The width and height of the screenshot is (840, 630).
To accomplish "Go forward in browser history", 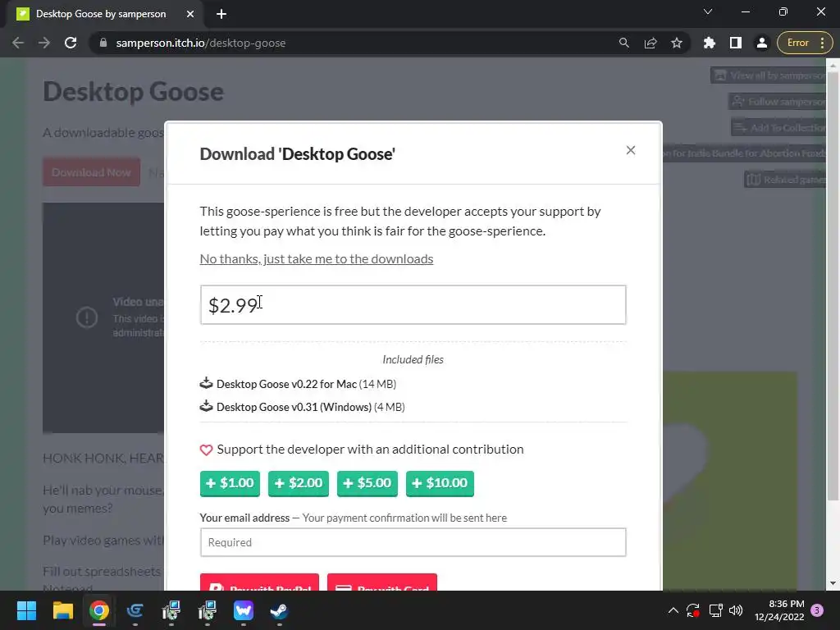I will 44,43.
